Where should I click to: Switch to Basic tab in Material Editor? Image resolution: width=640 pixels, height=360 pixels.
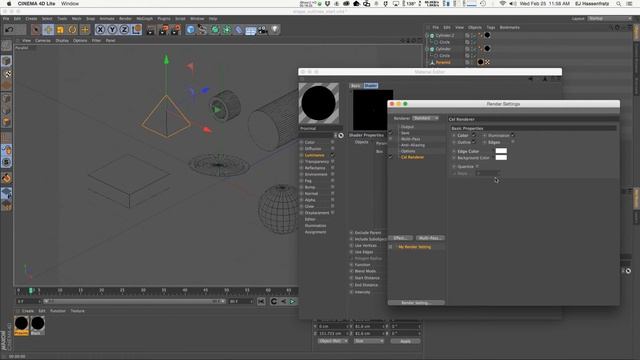point(356,86)
